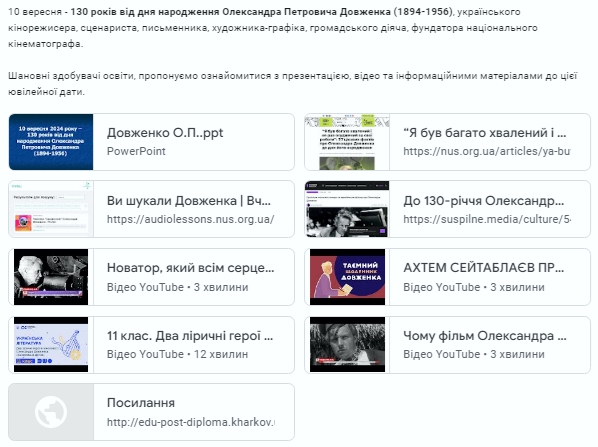
Task: Open "АХТЕМ СЕЙТАБЛАЄВ" YouTube video title
Action: point(484,268)
